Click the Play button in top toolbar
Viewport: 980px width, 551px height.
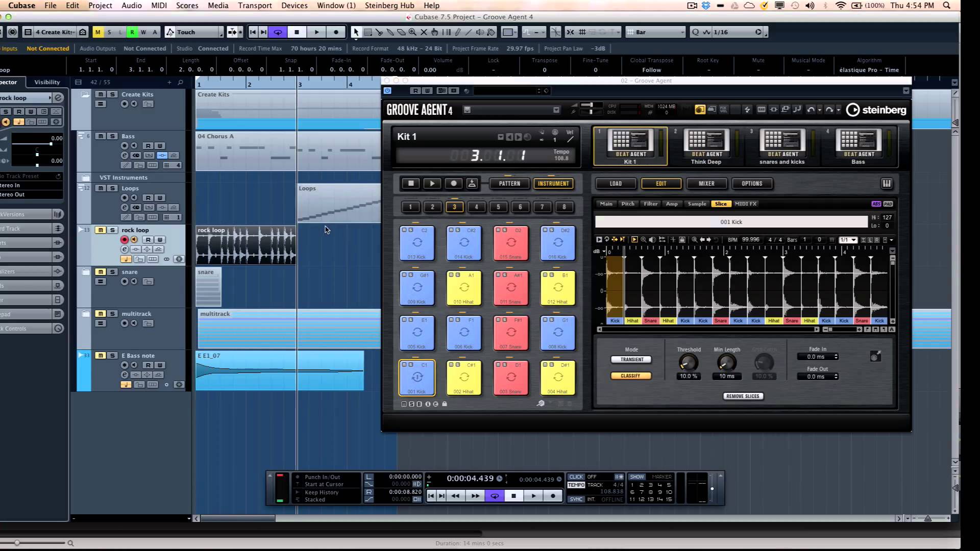[x=316, y=32]
